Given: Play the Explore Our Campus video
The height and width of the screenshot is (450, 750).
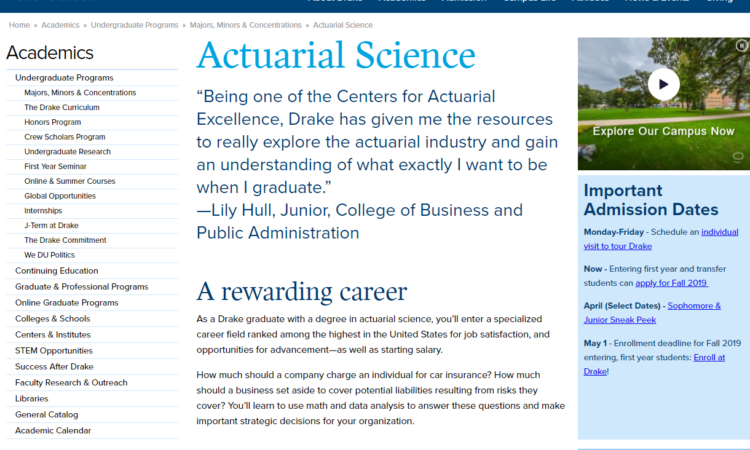Looking at the screenshot, I should (x=663, y=84).
